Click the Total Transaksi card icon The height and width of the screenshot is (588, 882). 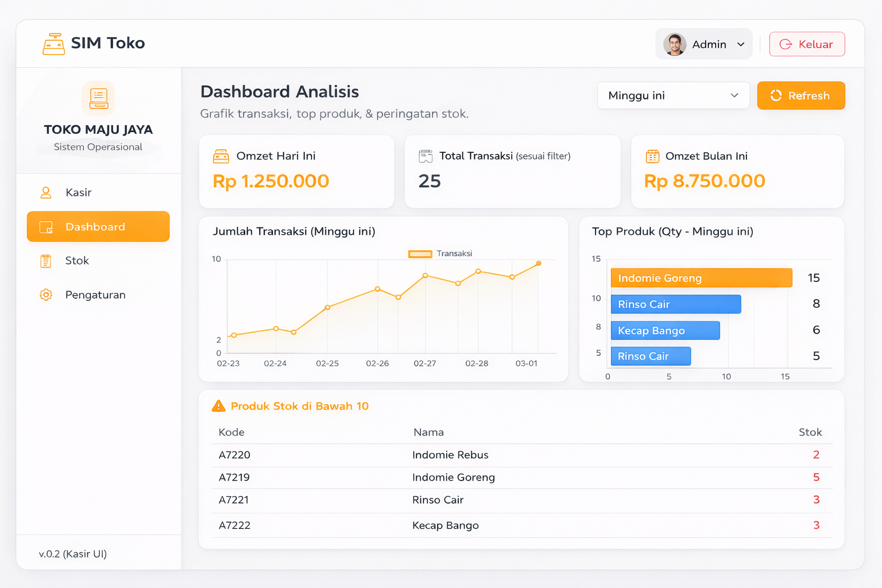pos(425,156)
